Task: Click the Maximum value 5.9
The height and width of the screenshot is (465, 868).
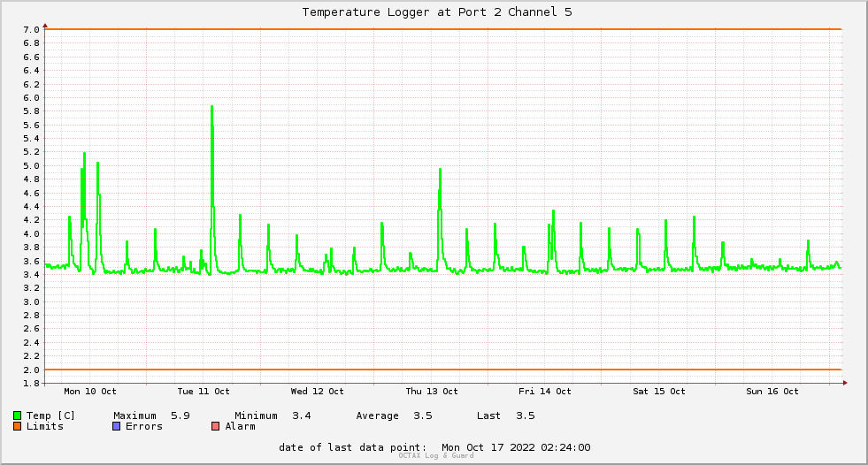Action: coord(181,415)
